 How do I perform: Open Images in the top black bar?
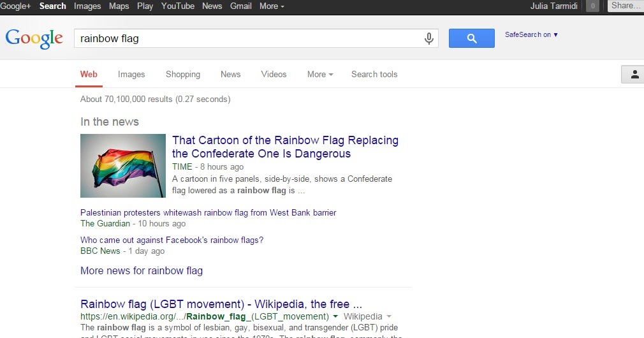point(87,6)
